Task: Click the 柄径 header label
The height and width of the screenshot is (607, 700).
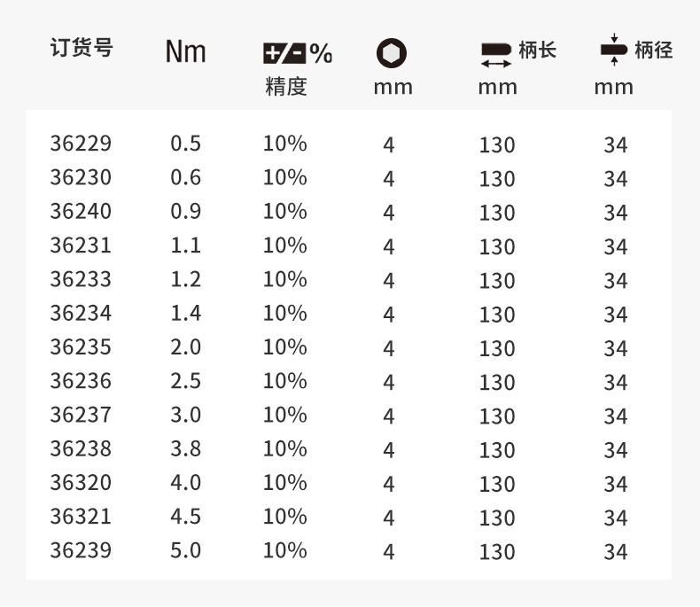Action: 653,50
